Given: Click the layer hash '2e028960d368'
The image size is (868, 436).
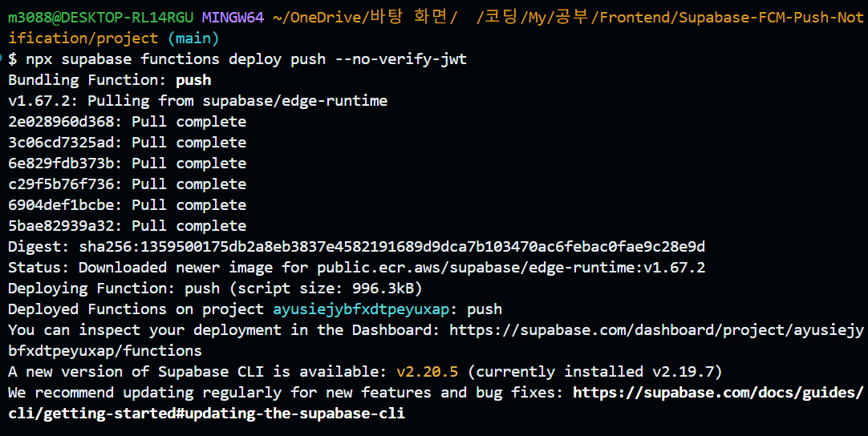Looking at the screenshot, I should [x=60, y=121].
